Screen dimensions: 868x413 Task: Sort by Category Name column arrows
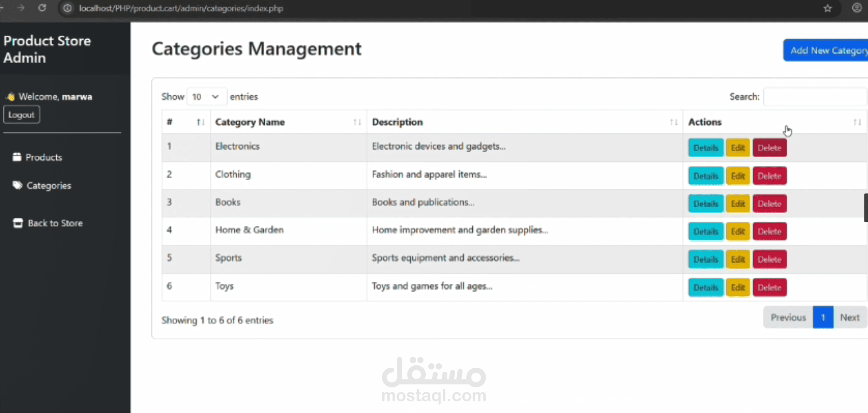357,122
